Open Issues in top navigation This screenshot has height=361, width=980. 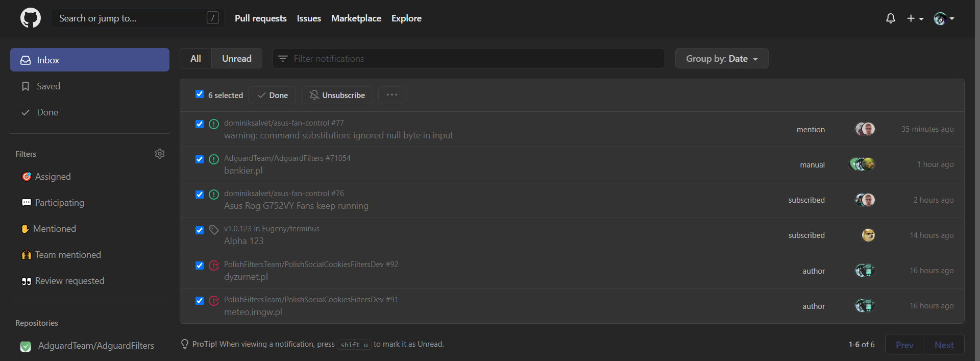[x=309, y=18]
